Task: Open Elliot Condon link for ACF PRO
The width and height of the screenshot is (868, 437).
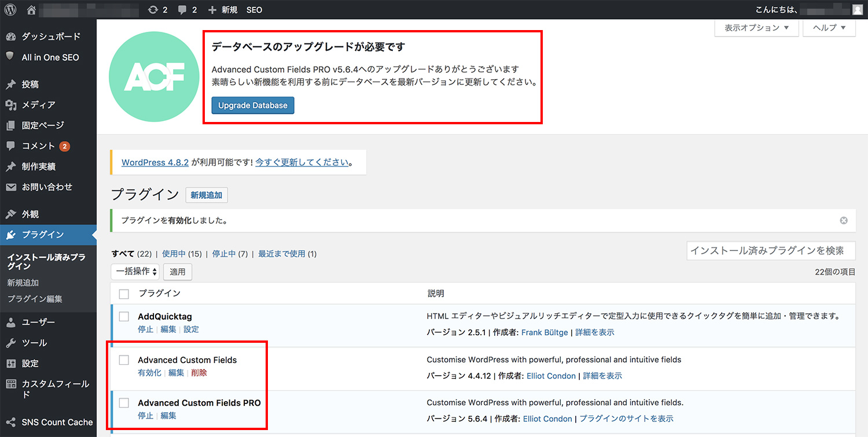Action: click(x=547, y=419)
